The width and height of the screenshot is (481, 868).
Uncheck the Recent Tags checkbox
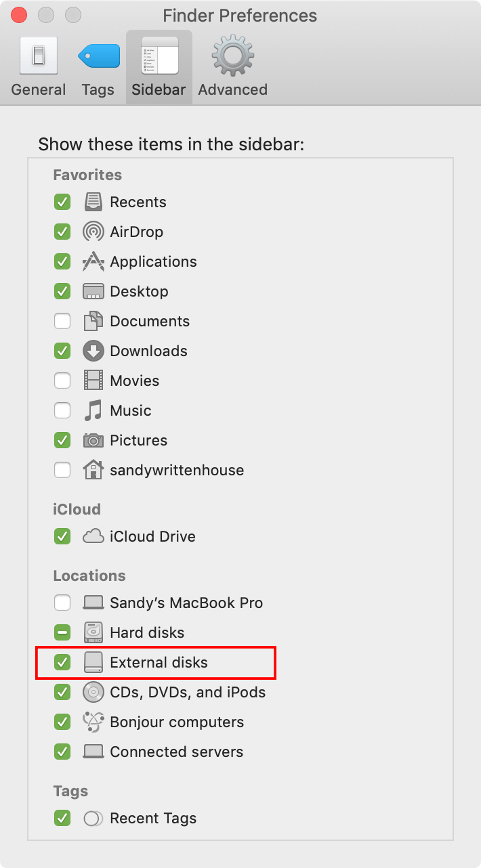coord(62,818)
